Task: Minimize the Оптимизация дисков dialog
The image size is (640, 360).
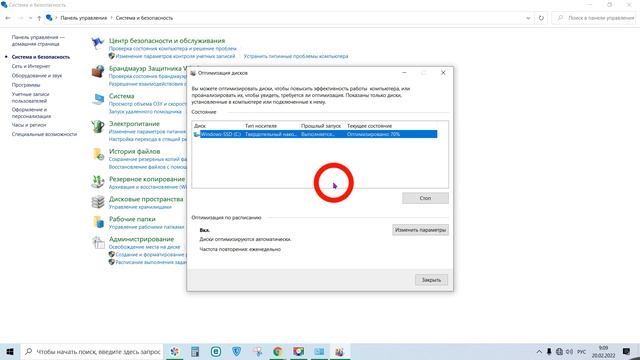Action: click(404, 73)
